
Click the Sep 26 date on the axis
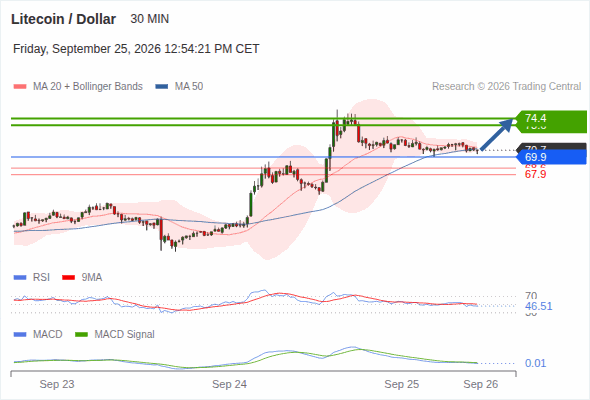[481, 384]
